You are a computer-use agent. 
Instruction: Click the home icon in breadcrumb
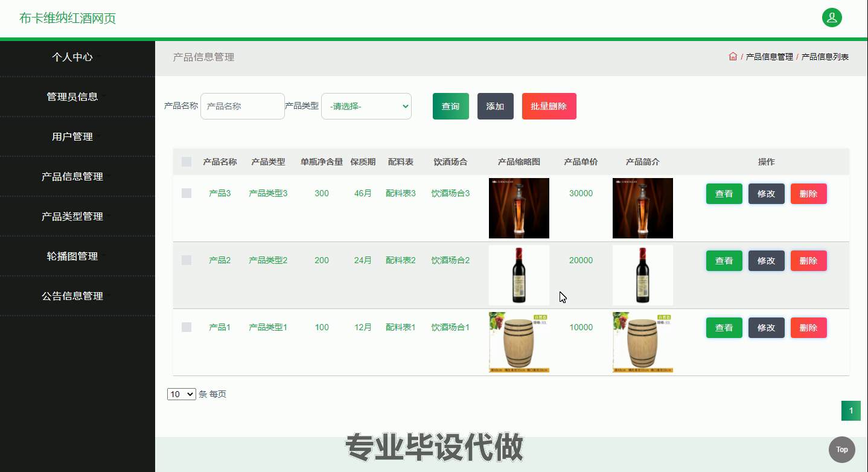733,56
